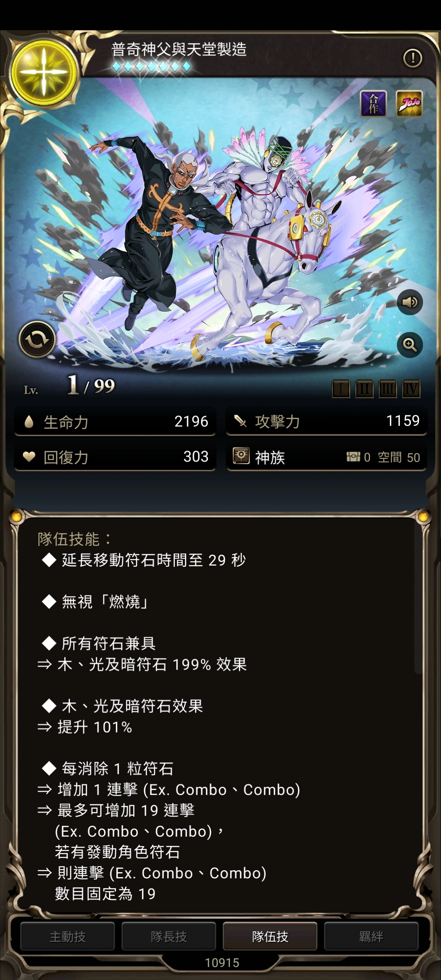441x980 pixels.
Task: Toggle refinement level I
Action: (341, 389)
